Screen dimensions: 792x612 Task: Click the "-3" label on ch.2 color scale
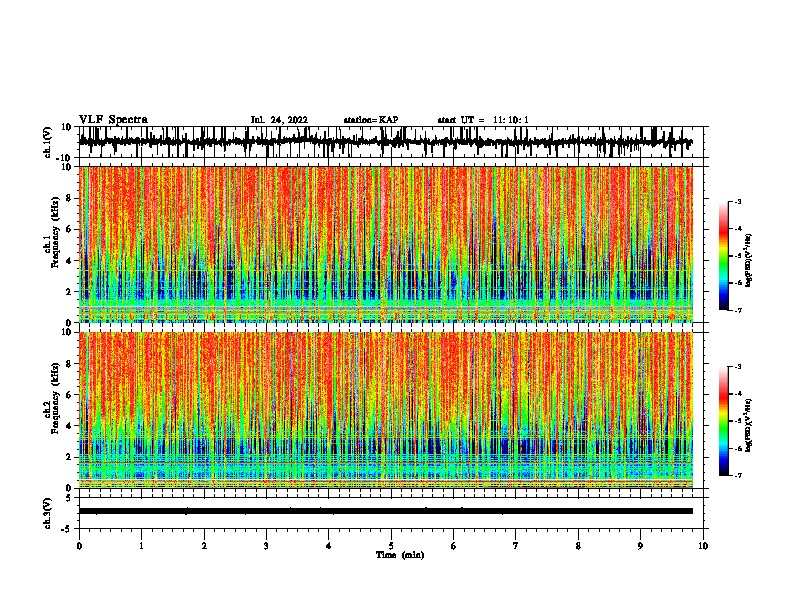coord(738,367)
